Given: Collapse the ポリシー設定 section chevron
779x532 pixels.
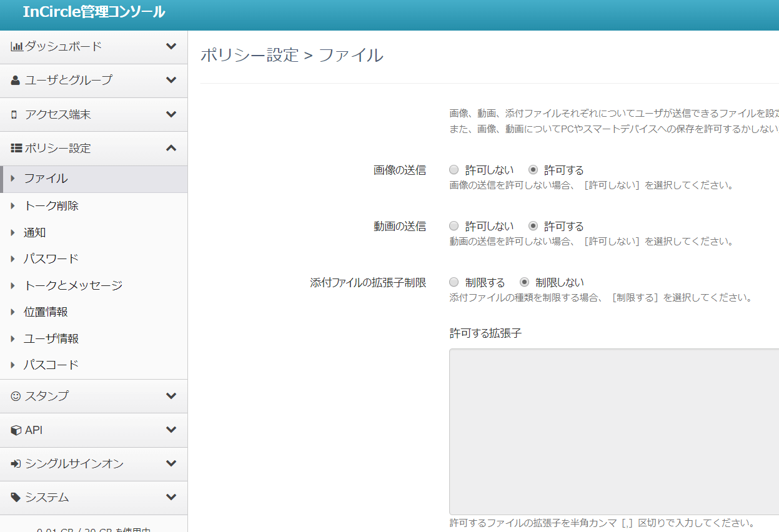Looking at the screenshot, I should [171, 148].
